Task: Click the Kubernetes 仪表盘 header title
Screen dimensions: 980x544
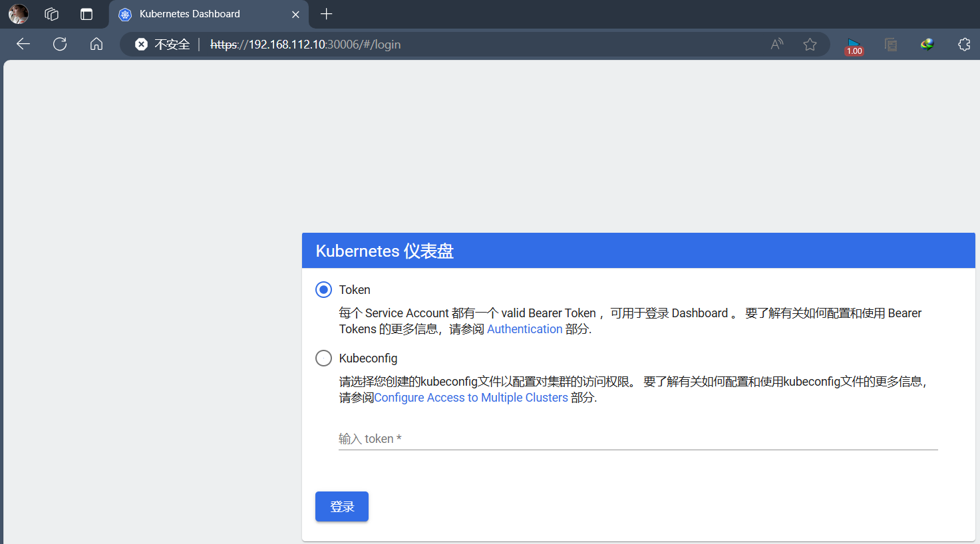Action: [385, 251]
